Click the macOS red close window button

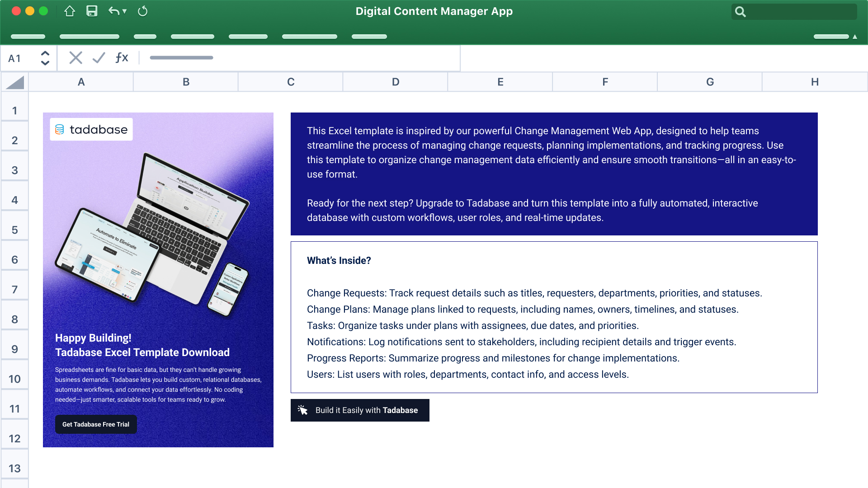(16, 11)
